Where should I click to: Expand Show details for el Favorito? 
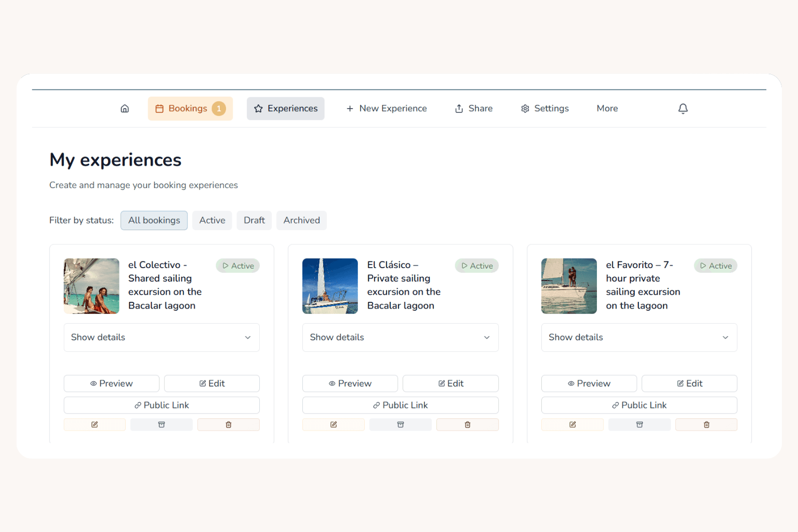[x=639, y=337]
